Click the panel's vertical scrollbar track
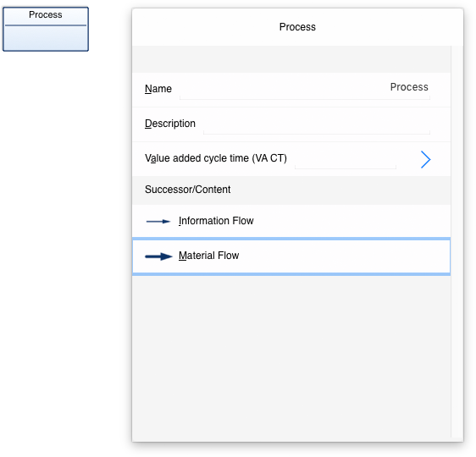This screenshot has height=457, width=476. coord(457,242)
